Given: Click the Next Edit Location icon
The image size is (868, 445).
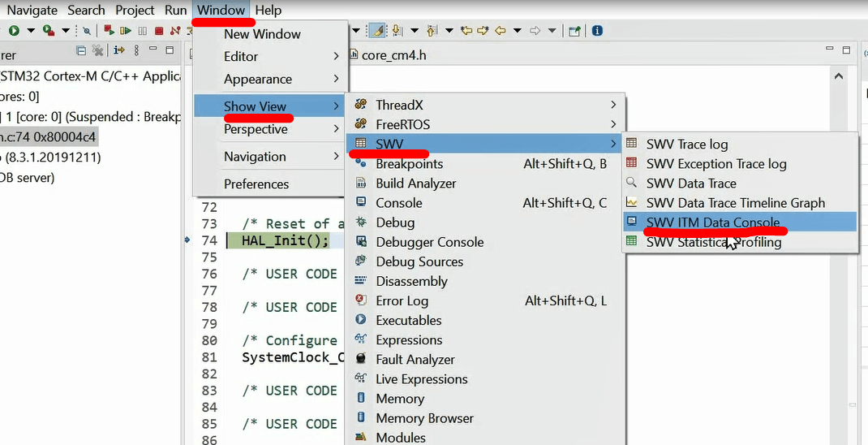Looking at the screenshot, I should pyautogui.click(x=483, y=31).
